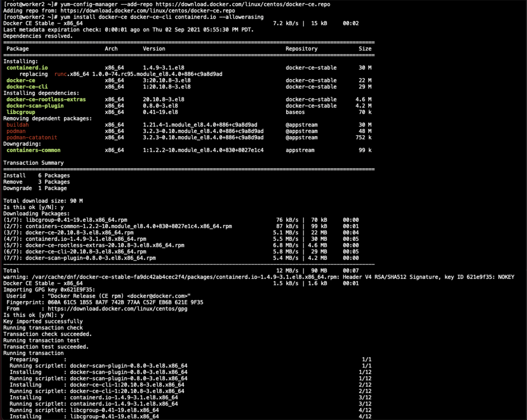This screenshot has height=420, width=527.
Task: Click the green docker-ce-cli package name
Action: pos(27,87)
